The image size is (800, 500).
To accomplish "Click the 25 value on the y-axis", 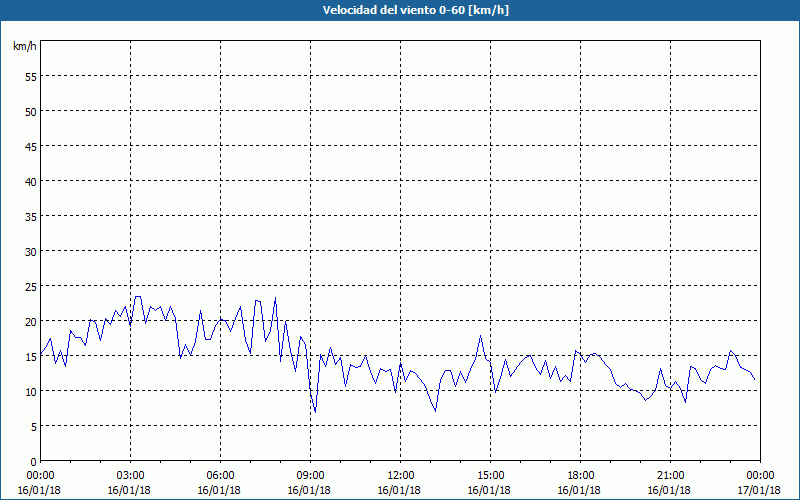I will tap(30, 286).
